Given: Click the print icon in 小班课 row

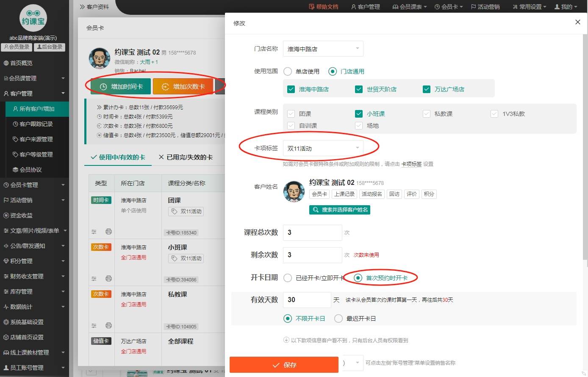Looking at the screenshot, I should coord(108,278).
